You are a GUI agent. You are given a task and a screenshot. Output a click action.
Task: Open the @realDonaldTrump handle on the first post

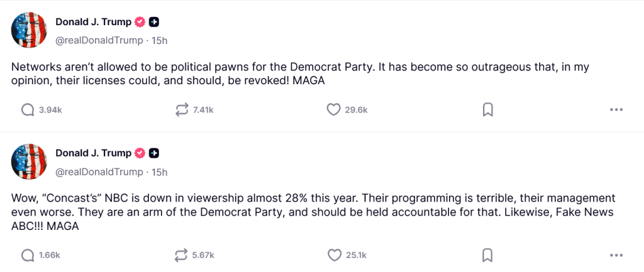pyautogui.click(x=99, y=40)
